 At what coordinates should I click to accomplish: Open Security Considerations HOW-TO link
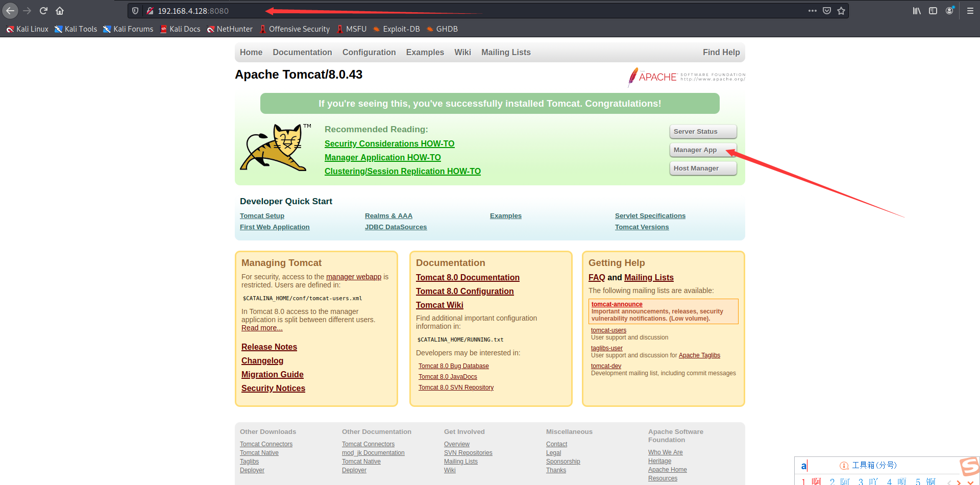[x=389, y=144]
